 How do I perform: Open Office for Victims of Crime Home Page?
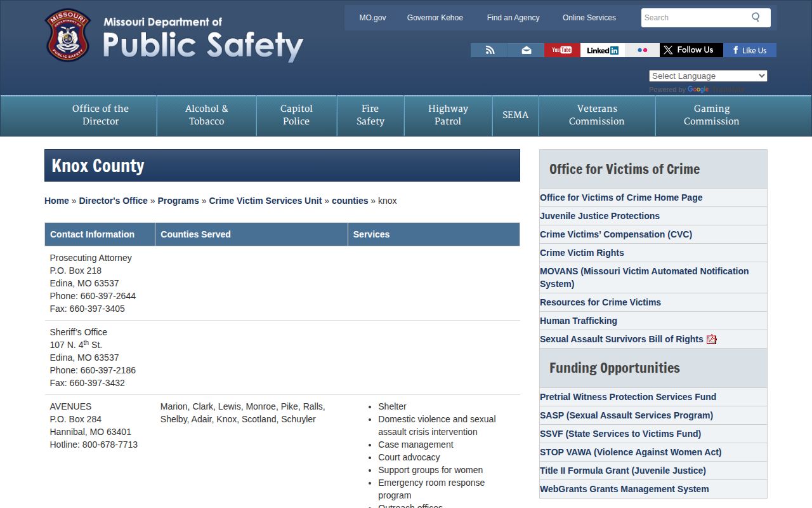click(x=621, y=197)
